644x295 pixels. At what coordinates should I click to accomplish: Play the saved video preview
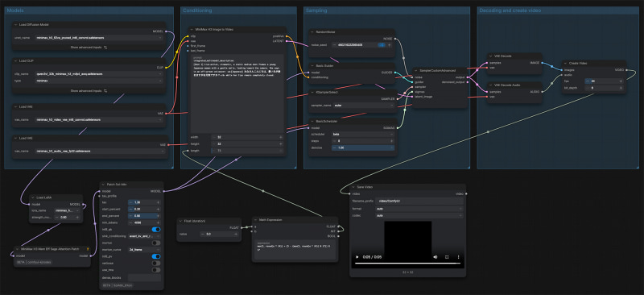pyautogui.click(x=357, y=257)
